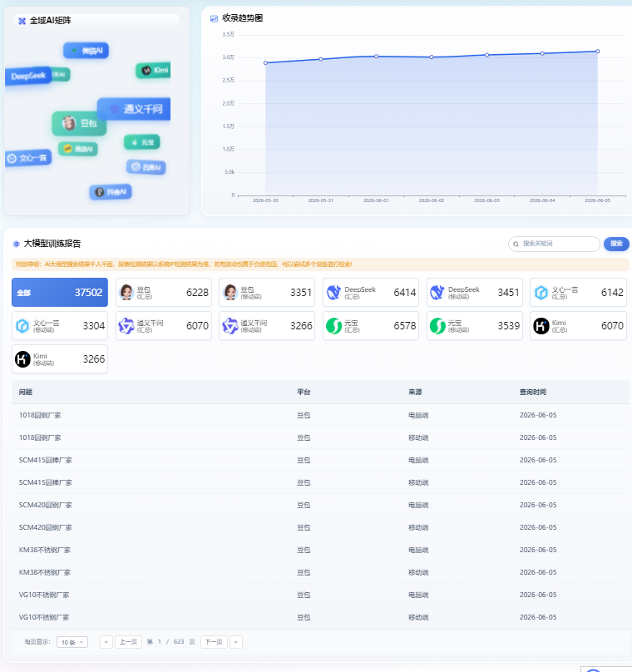
Task: Select the 元宝 tag in the AI matrix
Action: tap(142, 142)
